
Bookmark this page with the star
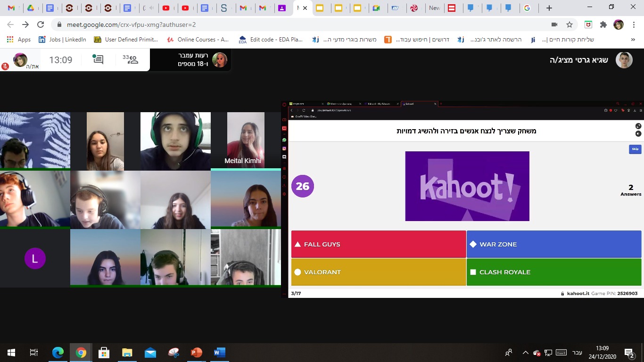(569, 25)
